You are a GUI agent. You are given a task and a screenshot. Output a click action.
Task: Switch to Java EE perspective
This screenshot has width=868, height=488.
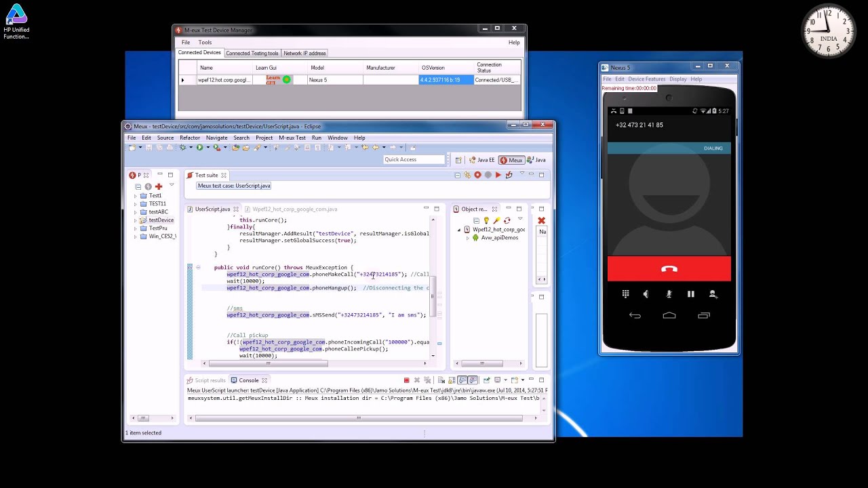(x=481, y=160)
